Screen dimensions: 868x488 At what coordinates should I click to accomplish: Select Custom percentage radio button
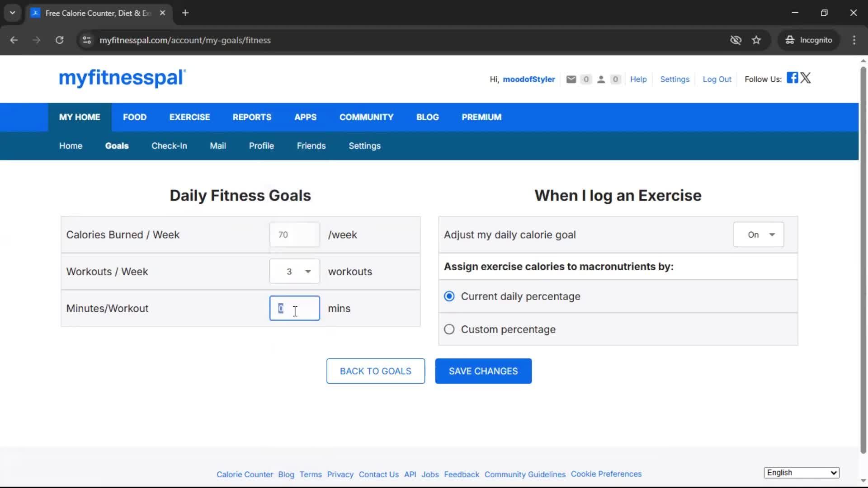click(x=449, y=329)
